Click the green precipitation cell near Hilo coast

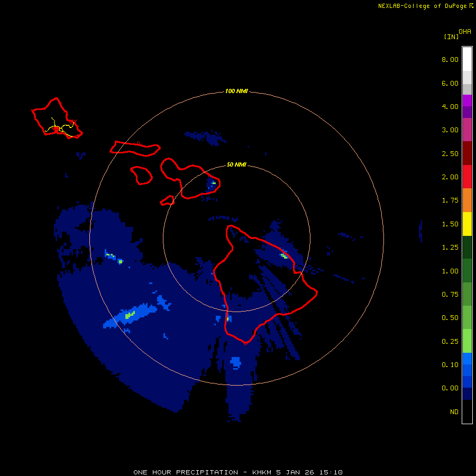pos(284,255)
